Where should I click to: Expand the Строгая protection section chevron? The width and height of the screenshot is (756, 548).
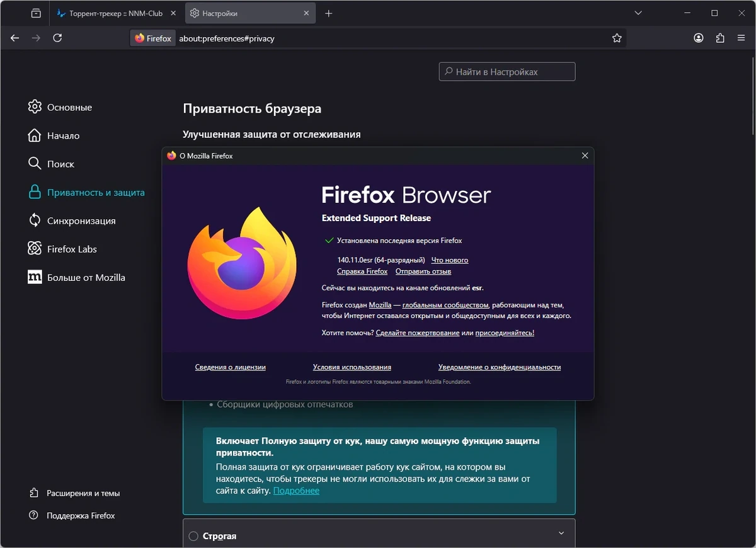pyautogui.click(x=561, y=534)
